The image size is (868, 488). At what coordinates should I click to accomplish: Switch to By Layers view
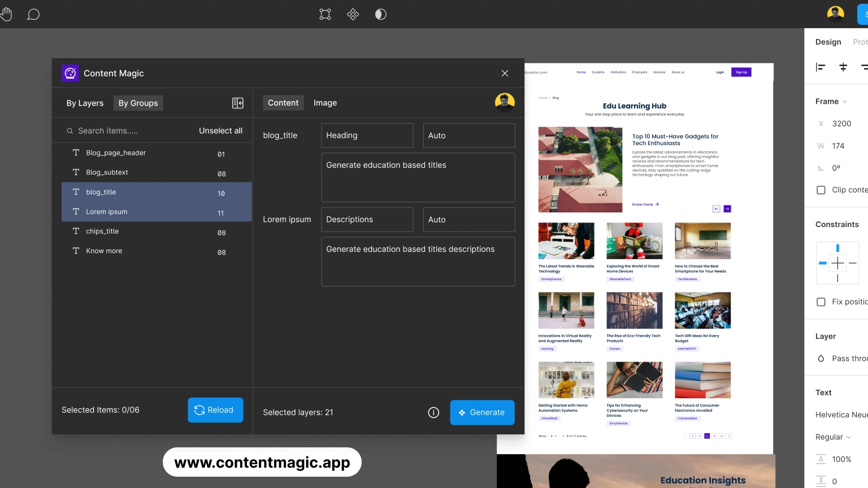point(85,103)
